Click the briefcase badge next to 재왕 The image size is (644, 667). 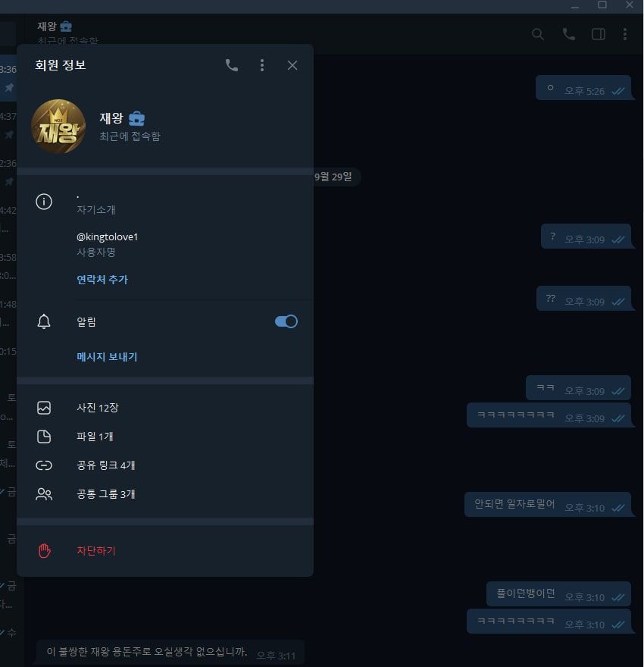click(x=136, y=118)
